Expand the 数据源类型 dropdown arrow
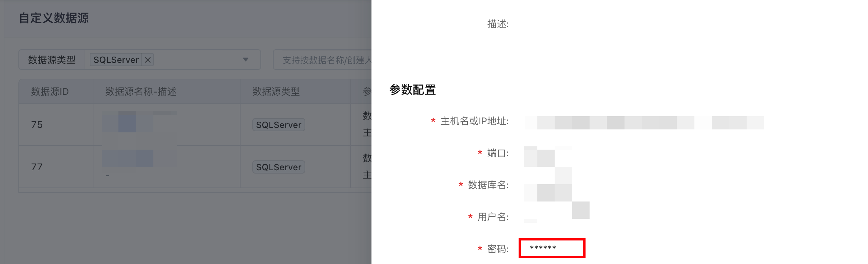Screen dimensions: 868x264 pyautogui.click(x=246, y=60)
